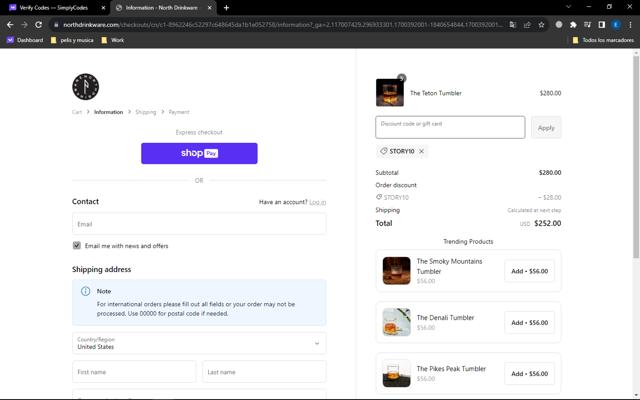Click the discount code or gift card field
The height and width of the screenshot is (400, 640).
point(450,127)
